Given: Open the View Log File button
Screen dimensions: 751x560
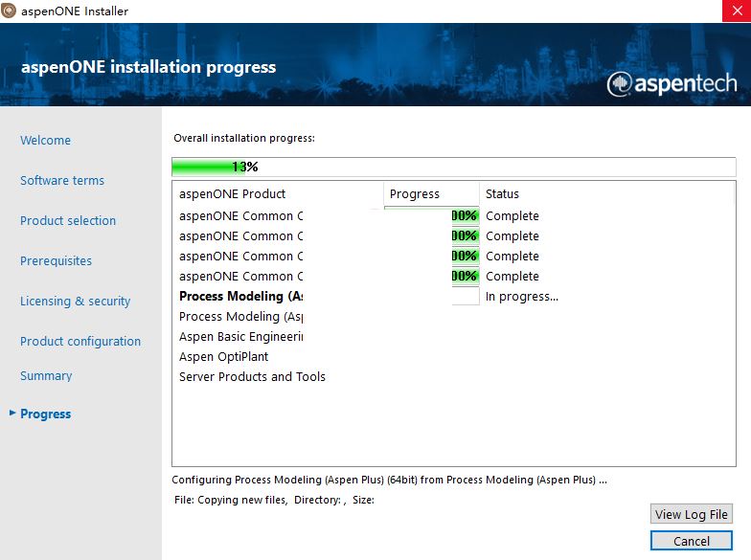Looking at the screenshot, I should pos(692,514).
